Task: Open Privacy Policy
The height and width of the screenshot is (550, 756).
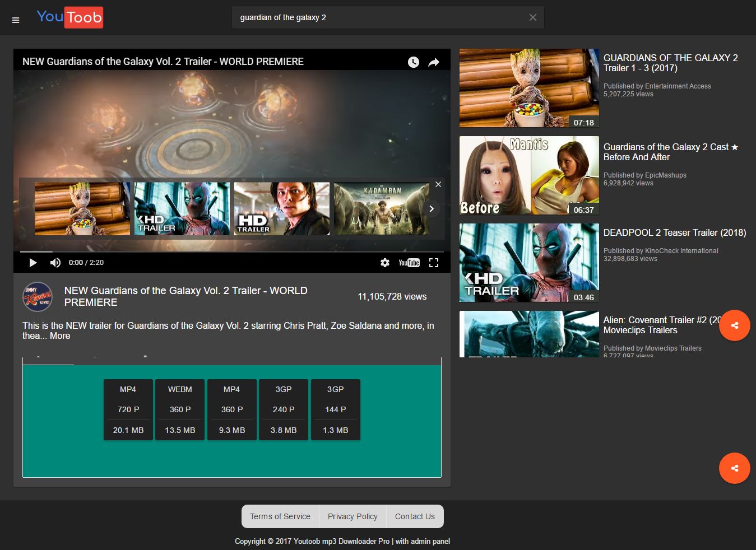Action: click(x=353, y=516)
